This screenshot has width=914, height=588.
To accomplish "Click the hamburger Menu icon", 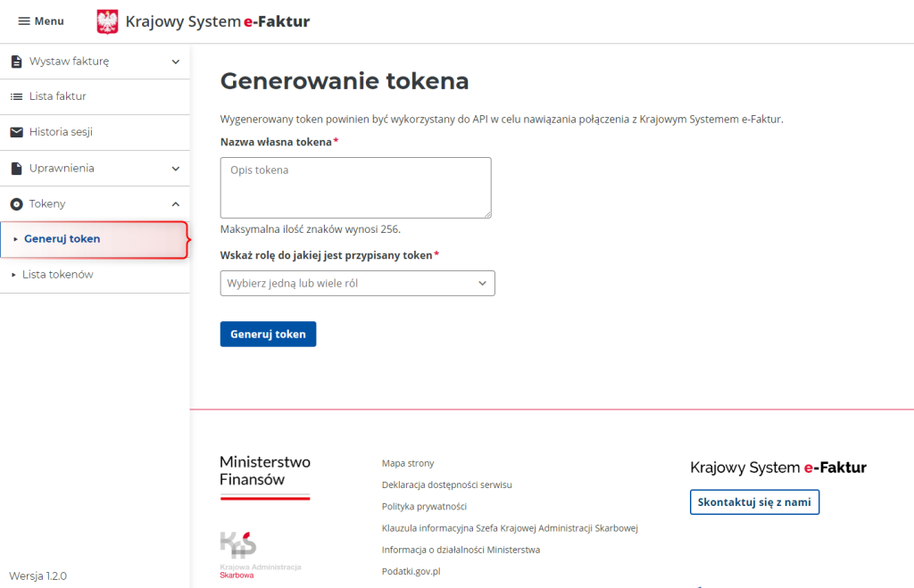I will pyautogui.click(x=24, y=21).
